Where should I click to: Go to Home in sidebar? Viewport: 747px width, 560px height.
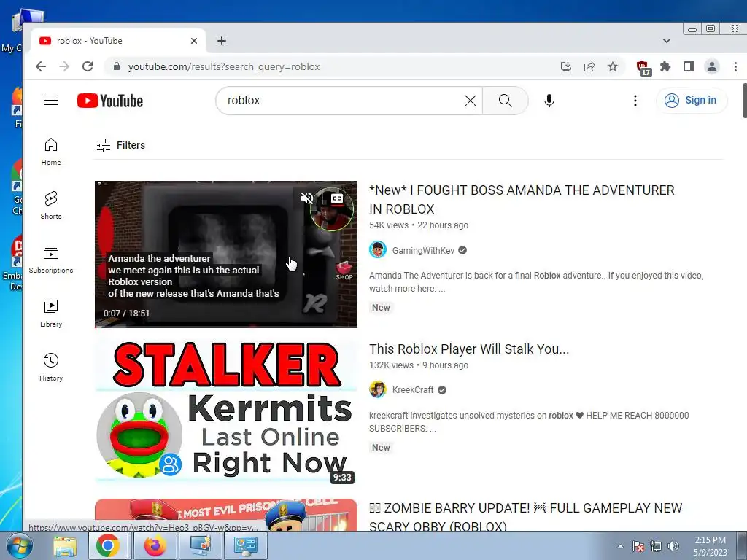pyautogui.click(x=51, y=152)
